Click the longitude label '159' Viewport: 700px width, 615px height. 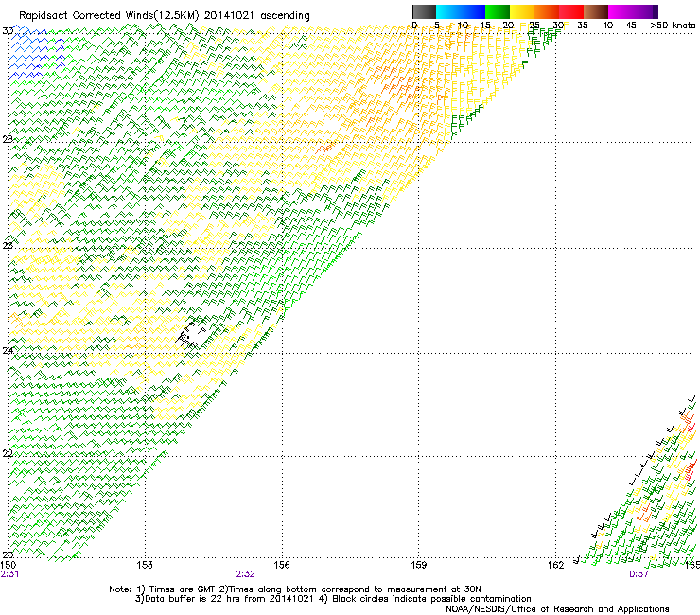click(419, 565)
